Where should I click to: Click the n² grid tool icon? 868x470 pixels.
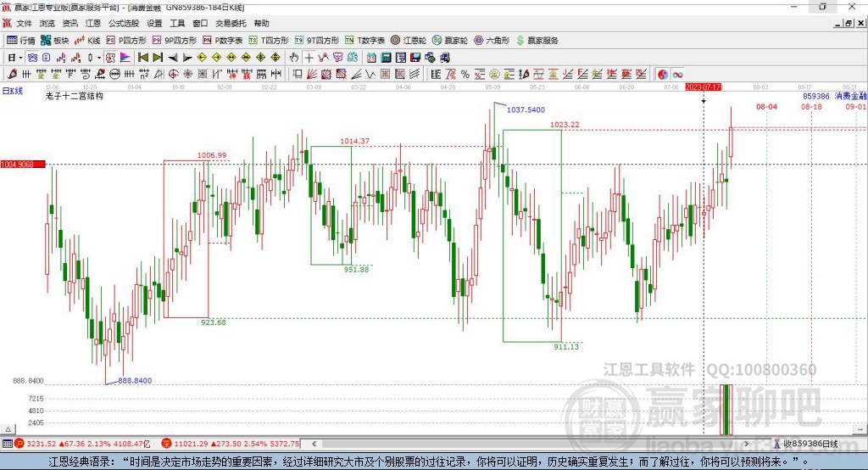pos(144,75)
